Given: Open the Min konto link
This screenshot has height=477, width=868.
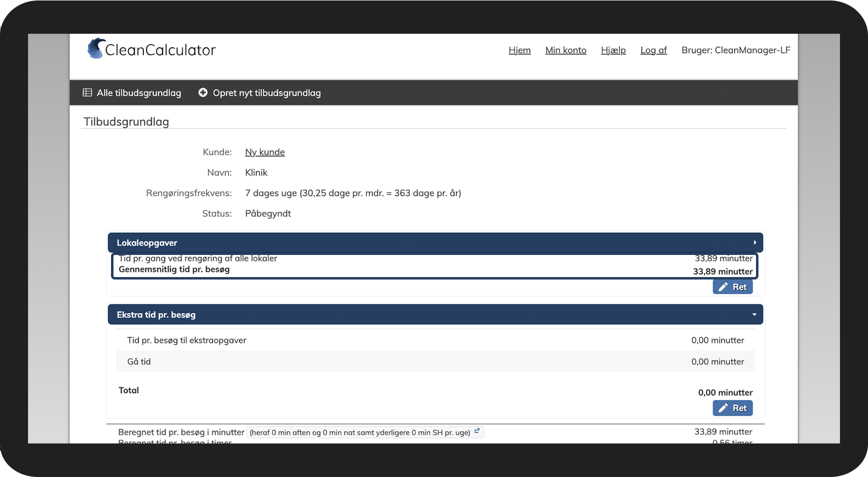Looking at the screenshot, I should pyautogui.click(x=566, y=50).
